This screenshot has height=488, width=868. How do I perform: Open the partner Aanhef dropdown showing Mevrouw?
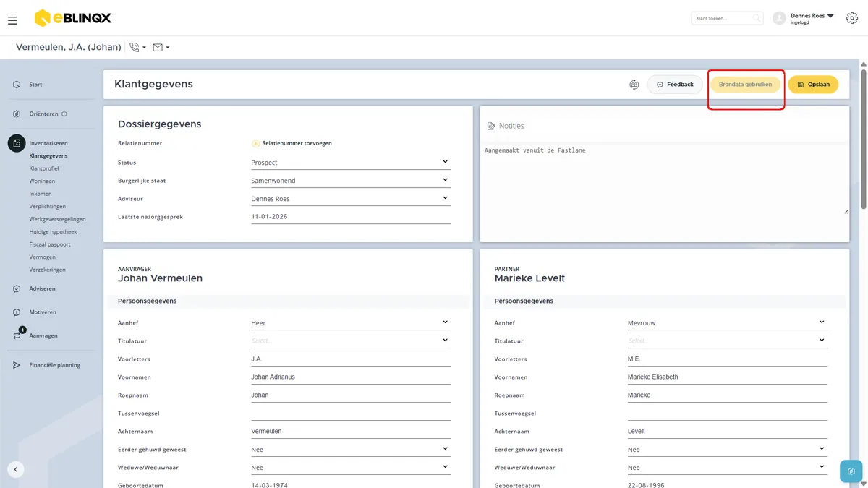point(728,322)
